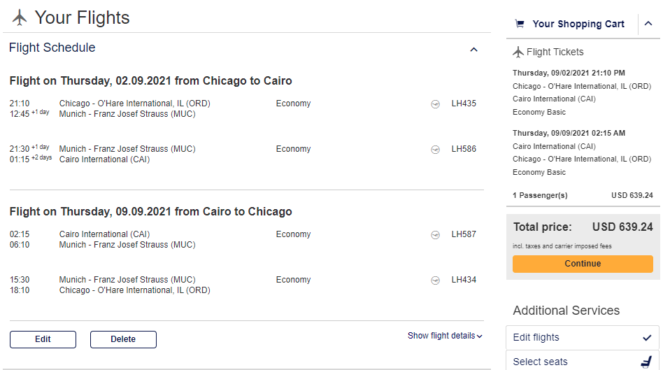Viewport: 670px width, 370px height.
Task: Click the shopping cart icon
Action: [x=520, y=24]
